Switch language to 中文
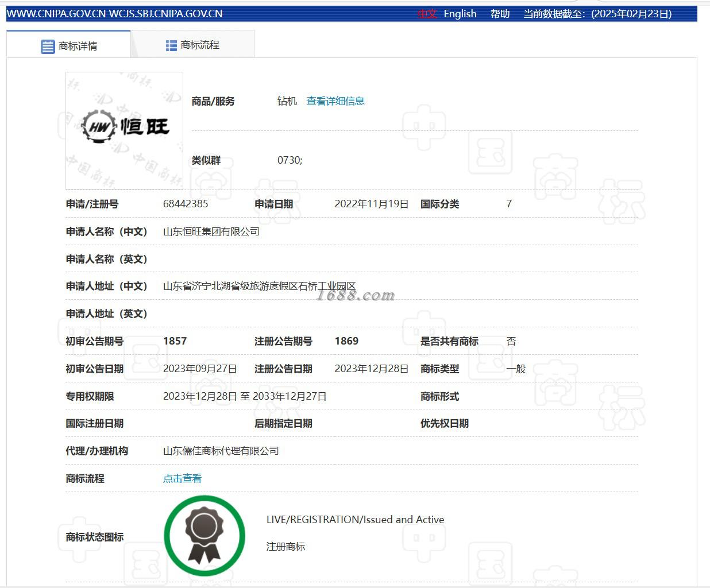Image resolution: width=710 pixels, height=588 pixels. click(x=427, y=14)
